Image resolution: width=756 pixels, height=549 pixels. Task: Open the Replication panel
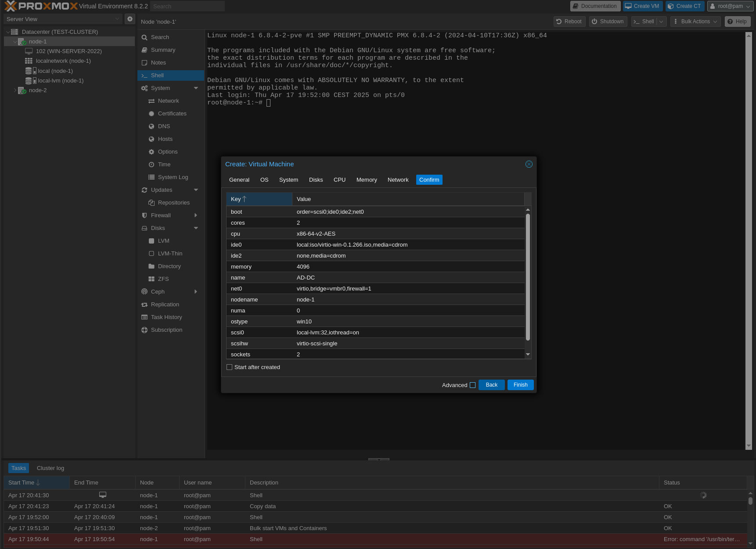[165, 304]
